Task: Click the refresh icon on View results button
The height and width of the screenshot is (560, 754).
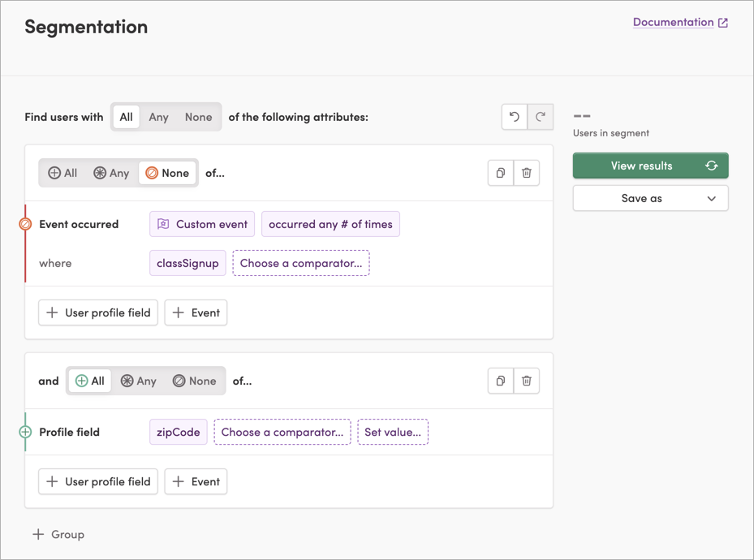Action: pos(712,166)
